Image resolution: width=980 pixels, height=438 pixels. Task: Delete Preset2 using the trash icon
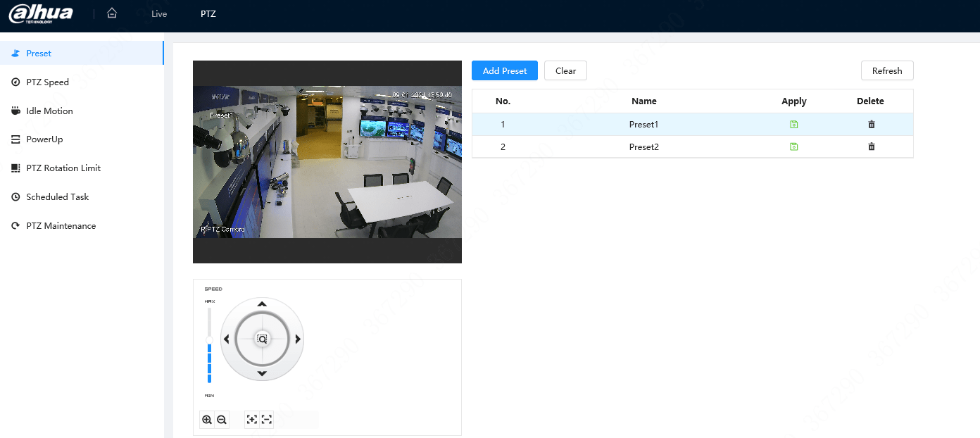(871, 146)
